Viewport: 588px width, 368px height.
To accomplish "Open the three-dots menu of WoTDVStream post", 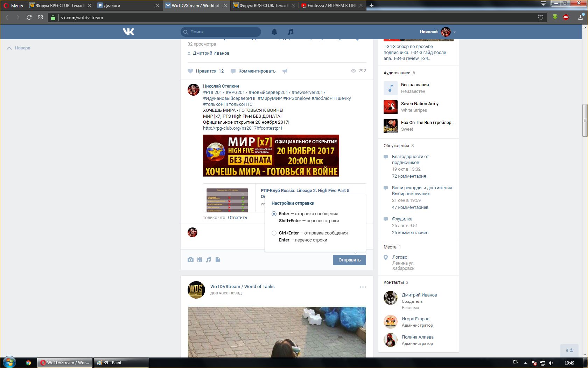I will (363, 287).
